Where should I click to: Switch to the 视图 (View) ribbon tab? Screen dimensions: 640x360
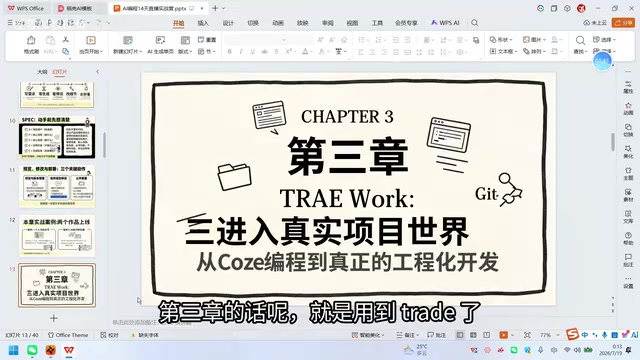pyautogui.click(x=352, y=23)
